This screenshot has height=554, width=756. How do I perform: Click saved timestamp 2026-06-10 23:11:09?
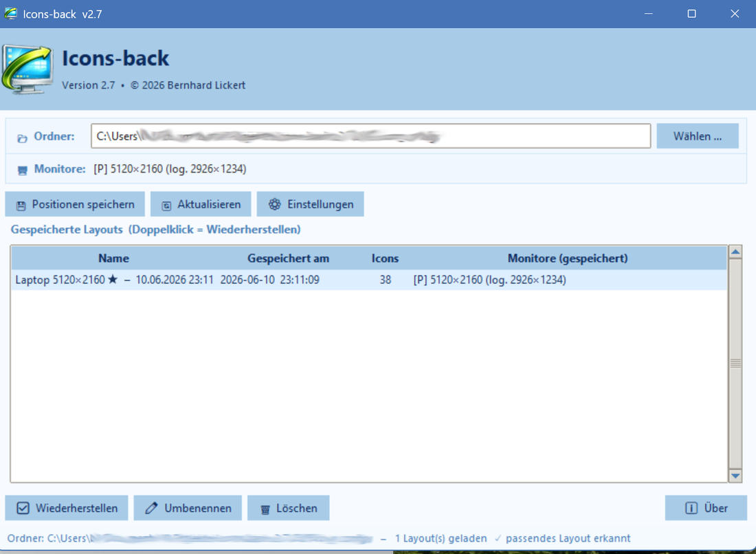pyautogui.click(x=269, y=280)
